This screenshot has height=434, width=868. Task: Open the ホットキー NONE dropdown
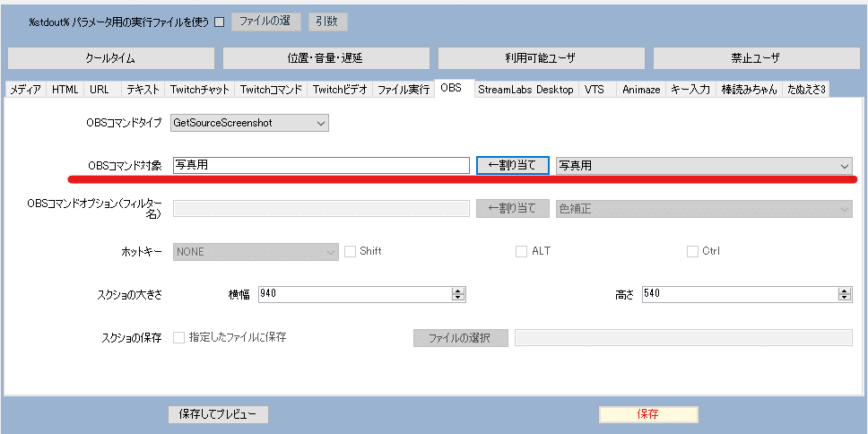click(256, 252)
